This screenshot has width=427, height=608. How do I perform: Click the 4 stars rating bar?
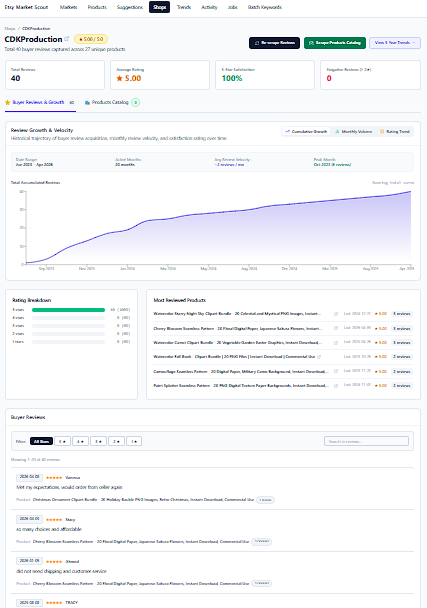68,318
